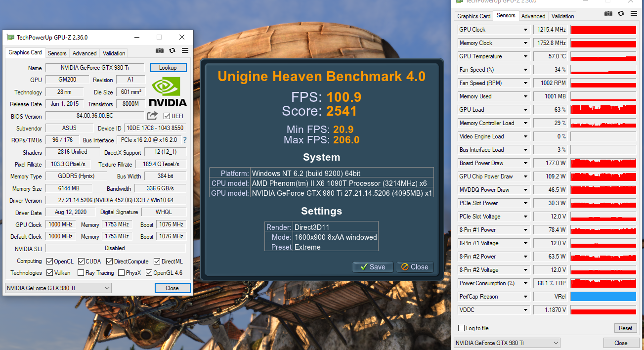Refresh data in left GPU-Z window

[172, 50]
